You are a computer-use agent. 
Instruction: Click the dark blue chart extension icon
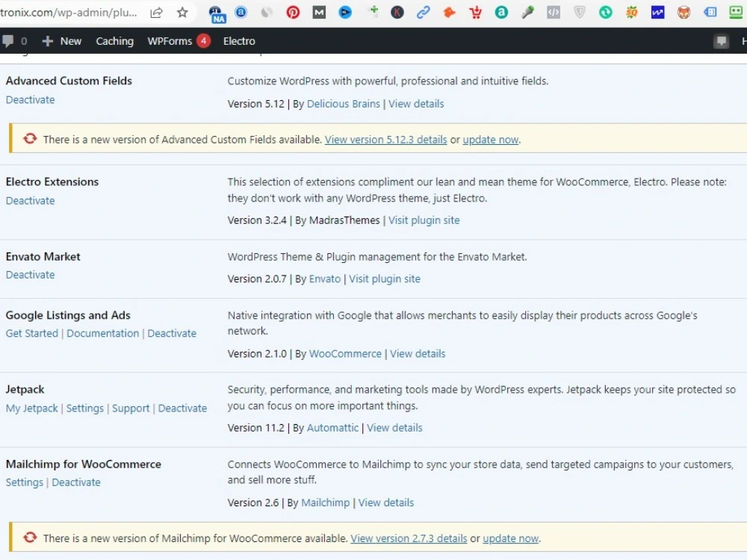(x=657, y=13)
